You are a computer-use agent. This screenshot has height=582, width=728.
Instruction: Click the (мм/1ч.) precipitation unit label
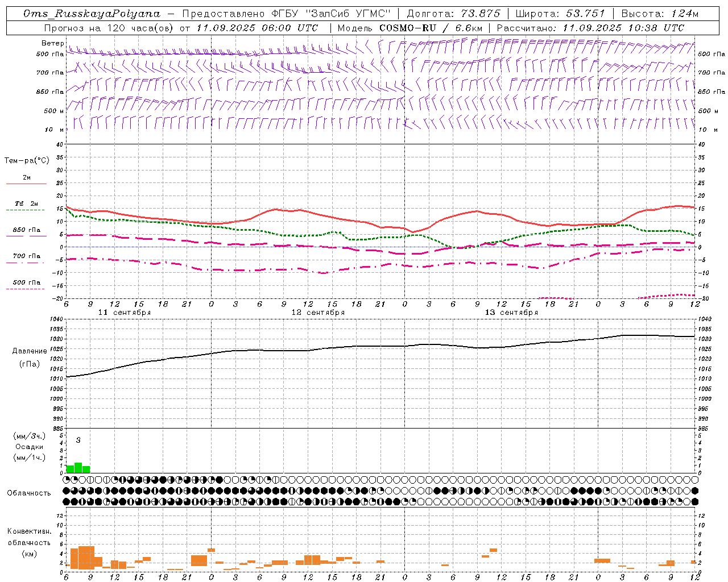click(x=30, y=458)
